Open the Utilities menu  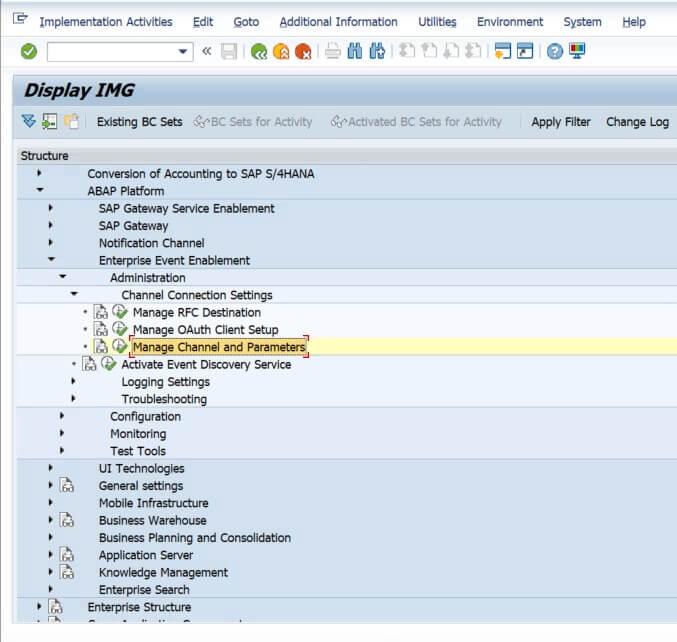click(437, 22)
